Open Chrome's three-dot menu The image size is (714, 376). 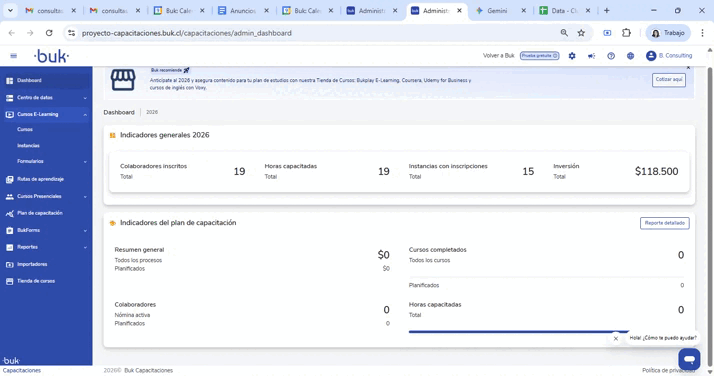[x=702, y=33]
